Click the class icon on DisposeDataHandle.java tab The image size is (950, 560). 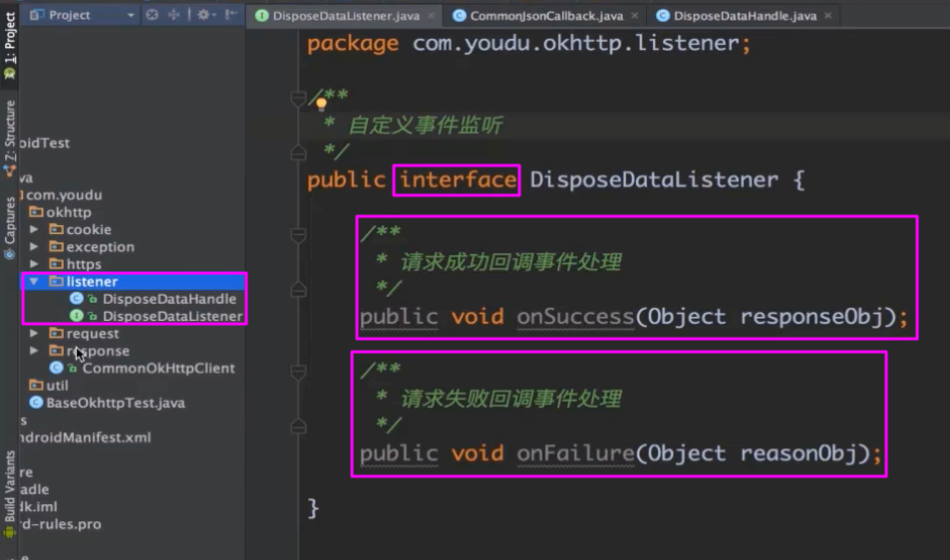pyautogui.click(x=663, y=16)
